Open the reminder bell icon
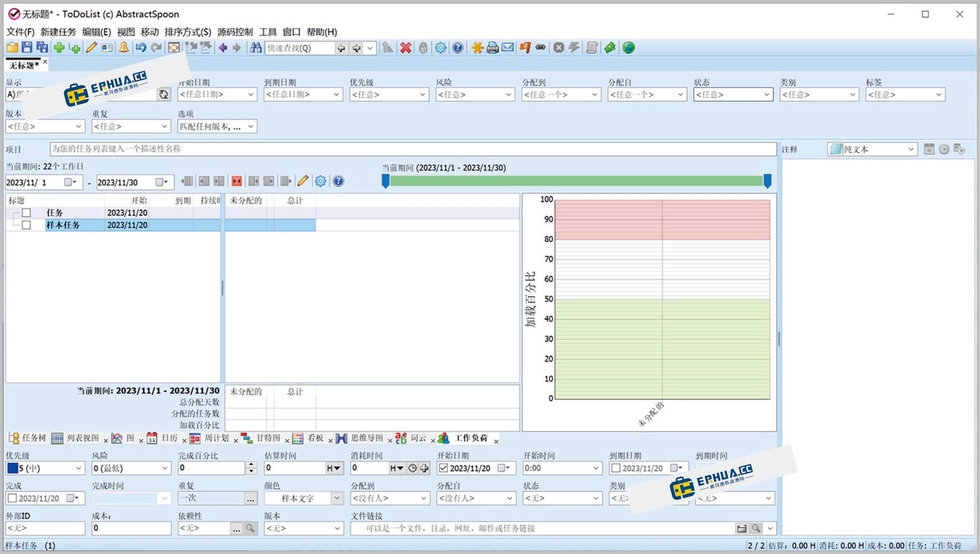The image size is (980, 554). coord(123,48)
